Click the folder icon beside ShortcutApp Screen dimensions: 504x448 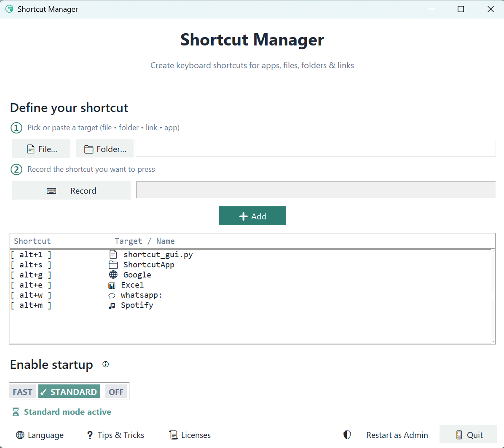click(x=113, y=264)
